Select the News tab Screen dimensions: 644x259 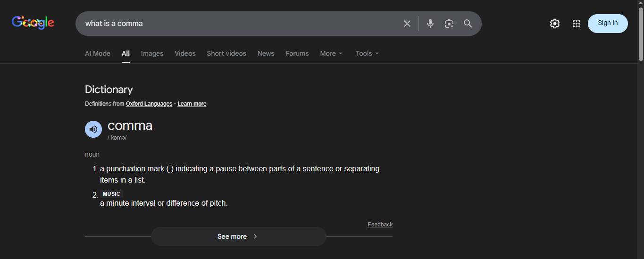coord(266,53)
